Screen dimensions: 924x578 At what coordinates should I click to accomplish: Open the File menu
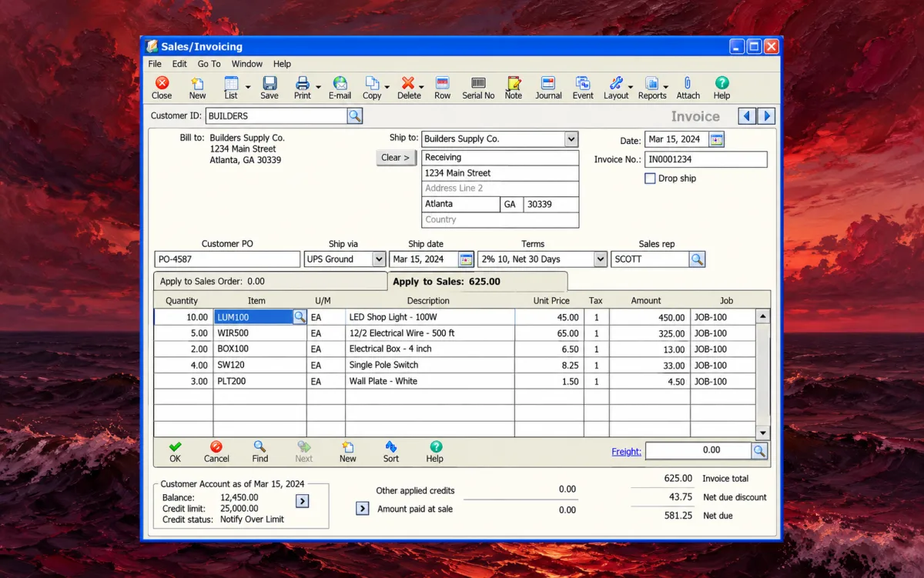click(155, 64)
